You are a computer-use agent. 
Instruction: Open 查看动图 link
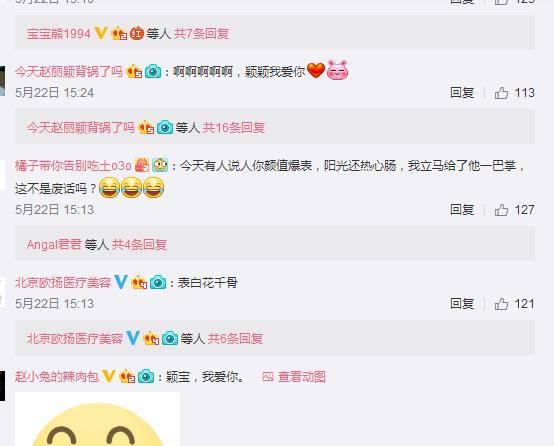[301, 377]
